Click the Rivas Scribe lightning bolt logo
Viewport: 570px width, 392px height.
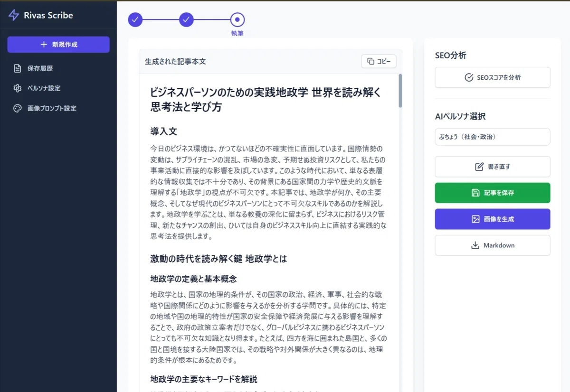(14, 15)
